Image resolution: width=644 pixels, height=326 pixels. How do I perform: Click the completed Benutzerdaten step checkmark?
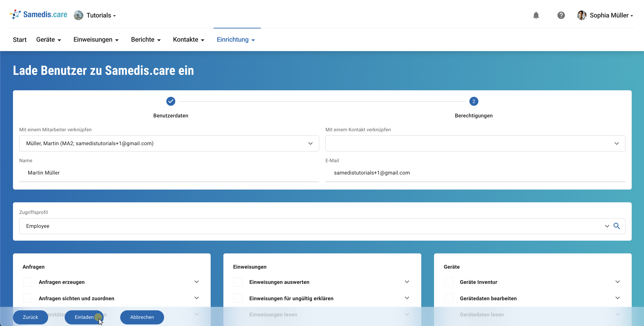point(171,101)
